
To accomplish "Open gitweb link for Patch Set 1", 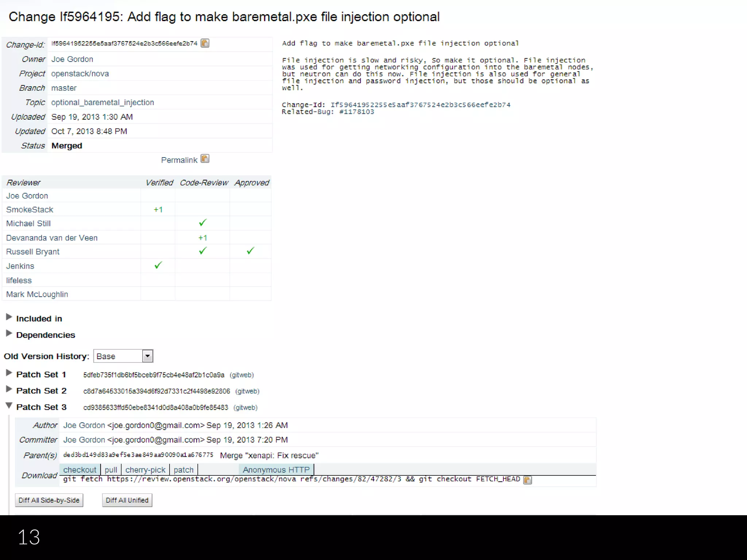I will click(x=241, y=375).
